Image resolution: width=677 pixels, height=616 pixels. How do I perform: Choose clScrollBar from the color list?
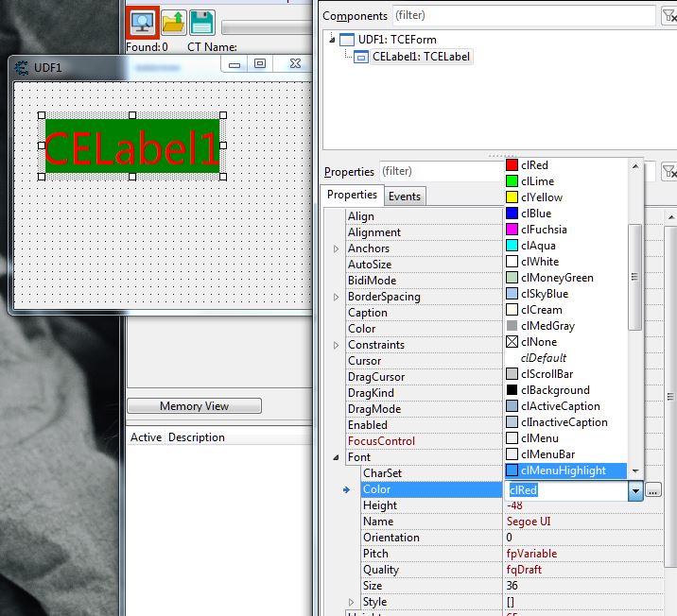point(565,374)
